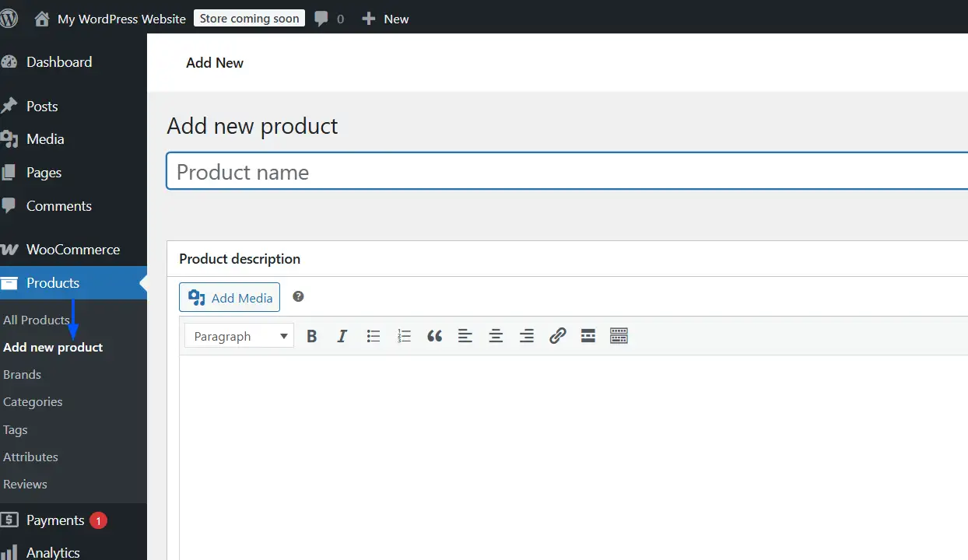Insert a bulleted list

pyautogui.click(x=374, y=336)
